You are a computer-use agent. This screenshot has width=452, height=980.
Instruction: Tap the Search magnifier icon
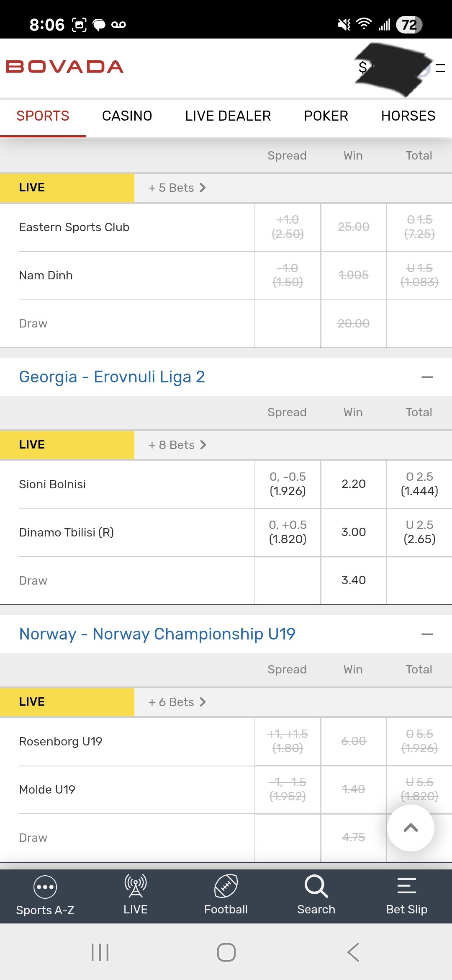tap(316, 886)
